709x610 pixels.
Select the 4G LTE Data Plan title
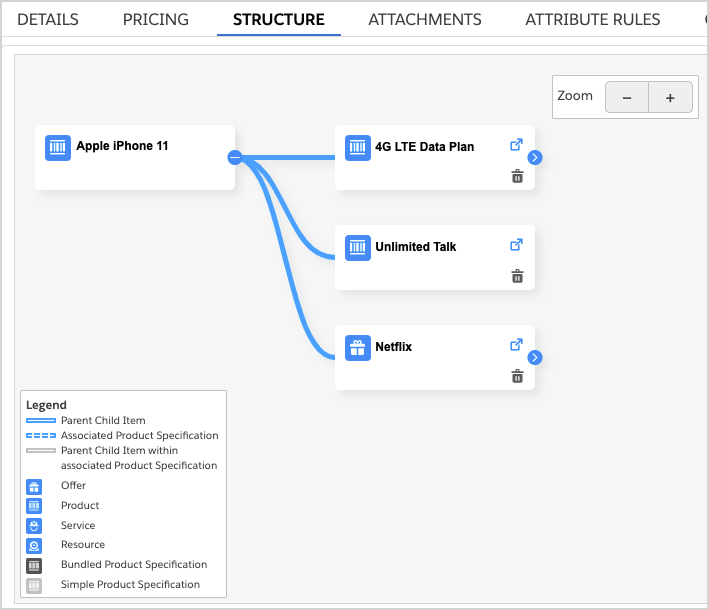(425, 147)
